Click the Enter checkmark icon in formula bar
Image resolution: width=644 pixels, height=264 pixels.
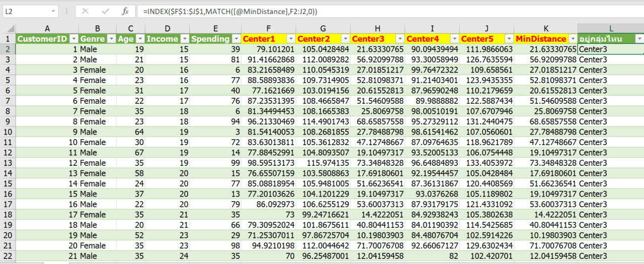105,11
